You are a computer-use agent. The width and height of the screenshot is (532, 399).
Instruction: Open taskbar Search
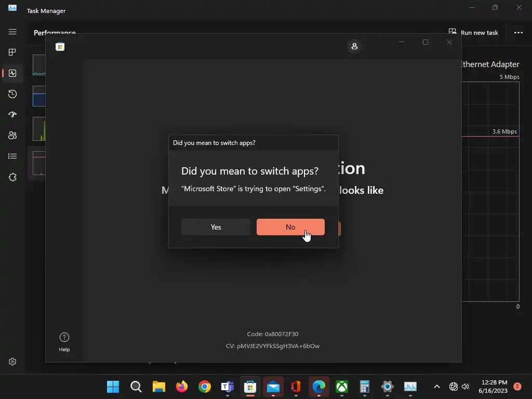136,387
